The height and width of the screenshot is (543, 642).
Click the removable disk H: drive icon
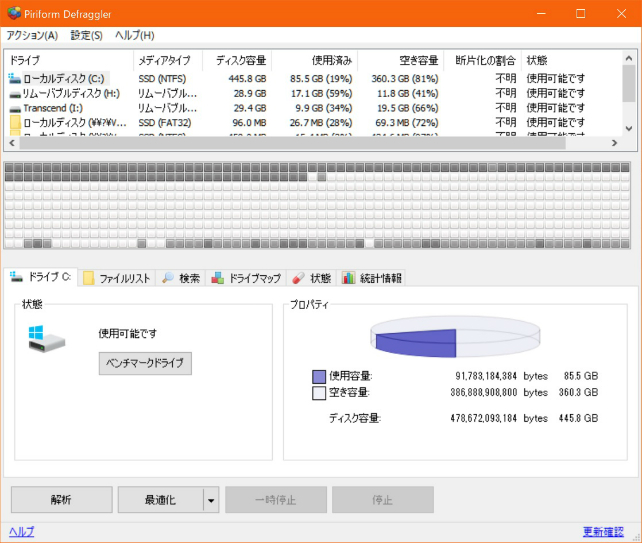point(15,94)
